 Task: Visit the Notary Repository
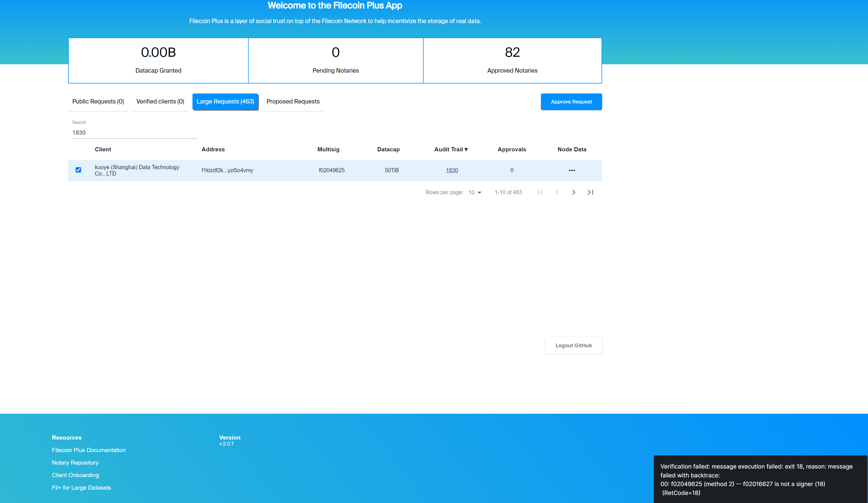coord(75,462)
